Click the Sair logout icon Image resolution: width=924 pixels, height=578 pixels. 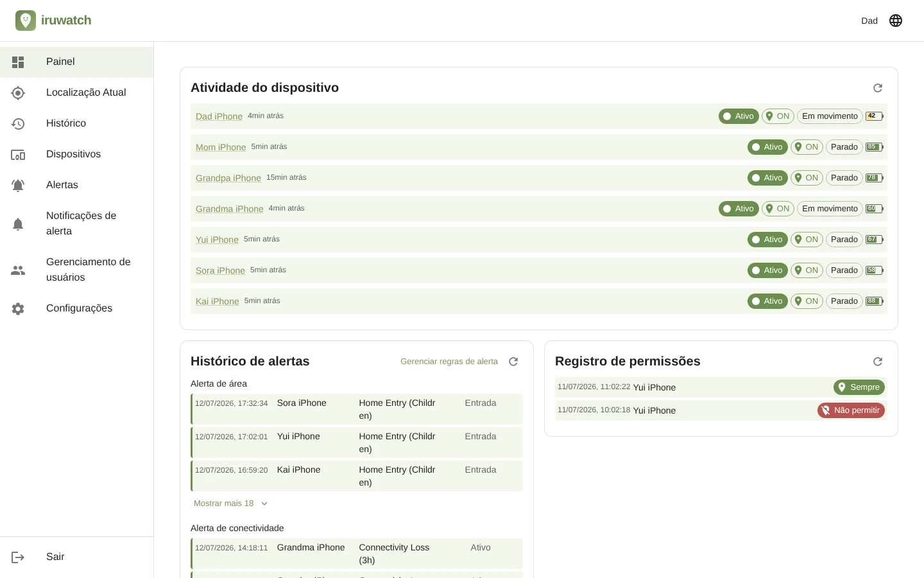point(18,557)
